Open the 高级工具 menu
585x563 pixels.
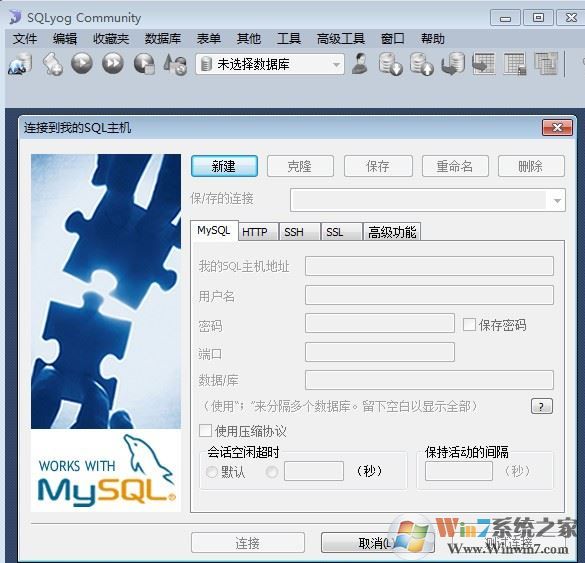coord(341,39)
